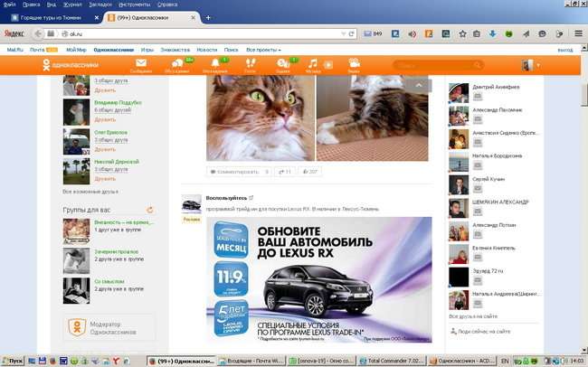Click the Яндекс logo in toolbar

pos(14,33)
